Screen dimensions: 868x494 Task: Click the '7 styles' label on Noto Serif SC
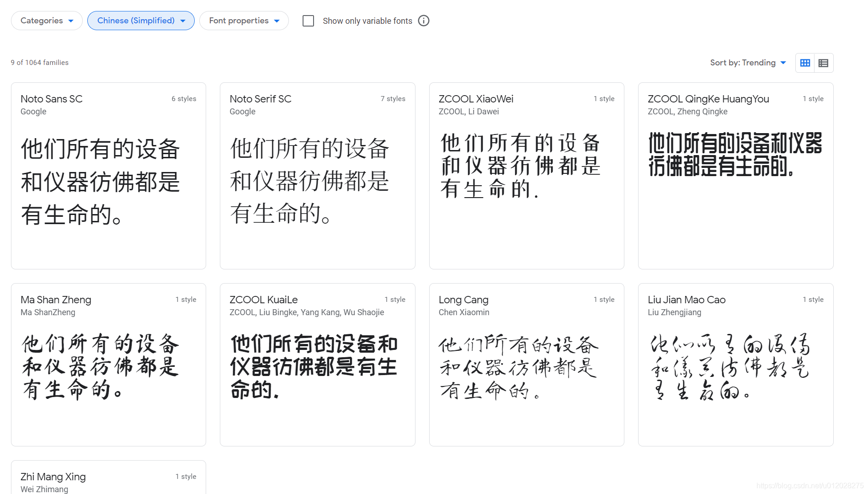(x=393, y=99)
